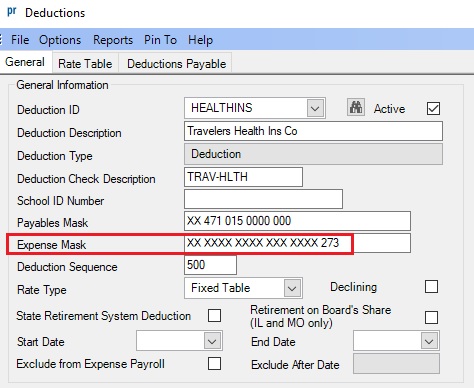This screenshot has width=474, height=388.
Task: Click the Deduction Type label
Action: pos(55,156)
